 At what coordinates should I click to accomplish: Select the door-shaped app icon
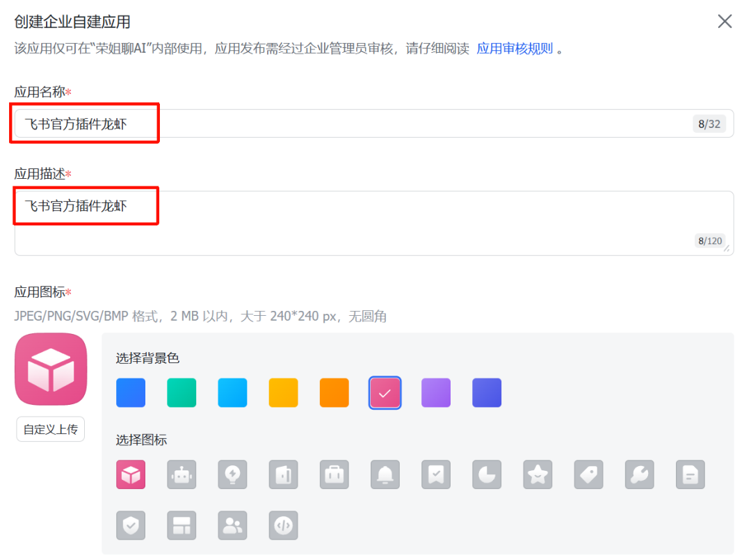point(284,474)
